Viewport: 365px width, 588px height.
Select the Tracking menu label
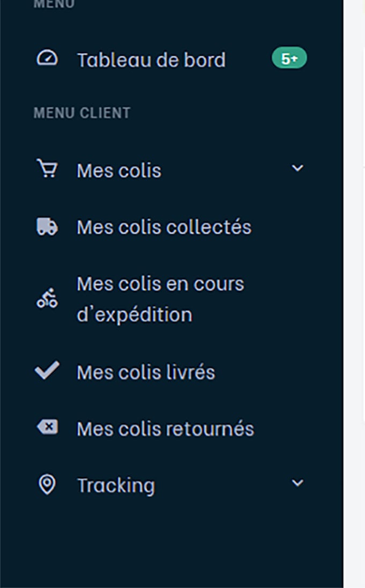(116, 485)
